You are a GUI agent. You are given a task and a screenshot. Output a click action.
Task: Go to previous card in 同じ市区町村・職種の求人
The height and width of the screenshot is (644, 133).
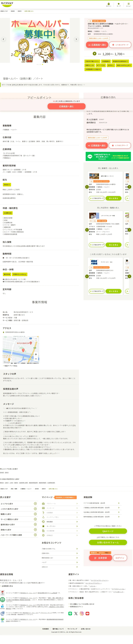coord(87,230)
